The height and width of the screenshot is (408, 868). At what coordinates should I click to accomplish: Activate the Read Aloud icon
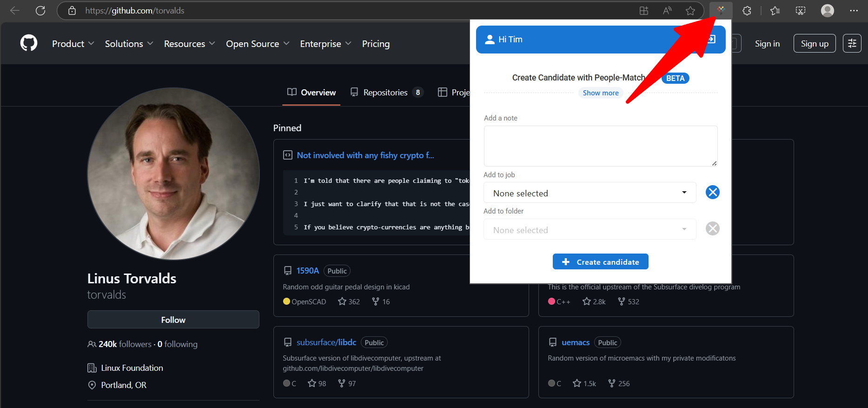coord(667,11)
